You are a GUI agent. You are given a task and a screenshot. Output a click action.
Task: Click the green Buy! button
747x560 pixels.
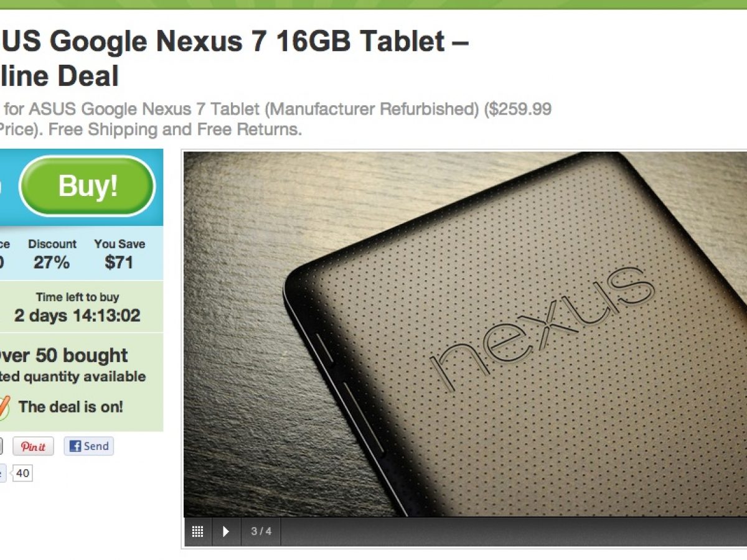click(87, 186)
